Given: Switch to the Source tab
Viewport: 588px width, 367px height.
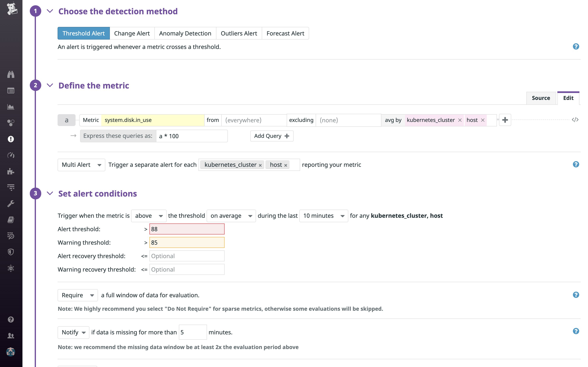Looking at the screenshot, I should [541, 98].
